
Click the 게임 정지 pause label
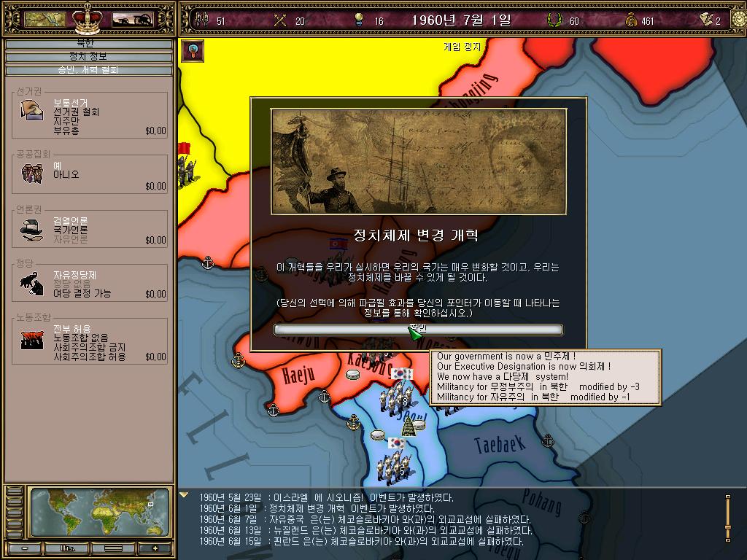462,47
